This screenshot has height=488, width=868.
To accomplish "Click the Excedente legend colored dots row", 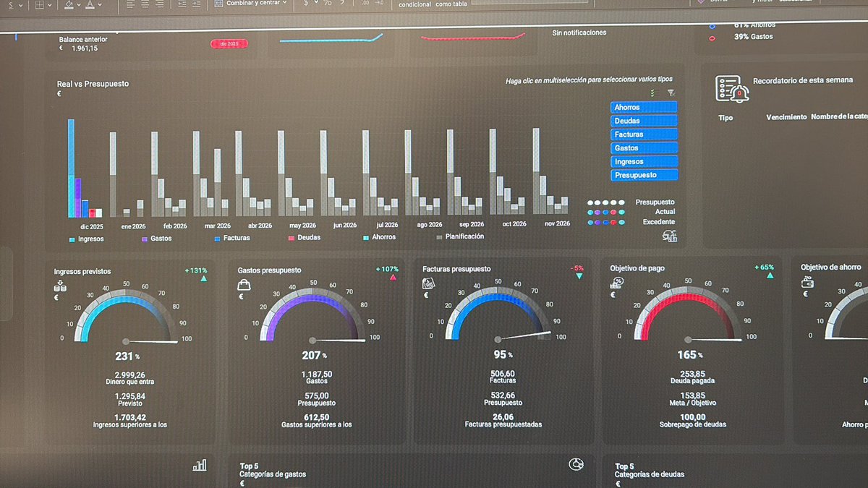I will [605, 223].
